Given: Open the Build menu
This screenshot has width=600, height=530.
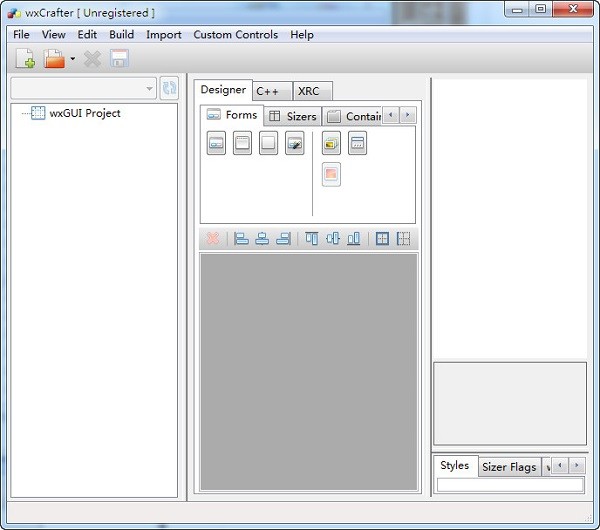Looking at the screenshot, I should (x=121, y=35).
